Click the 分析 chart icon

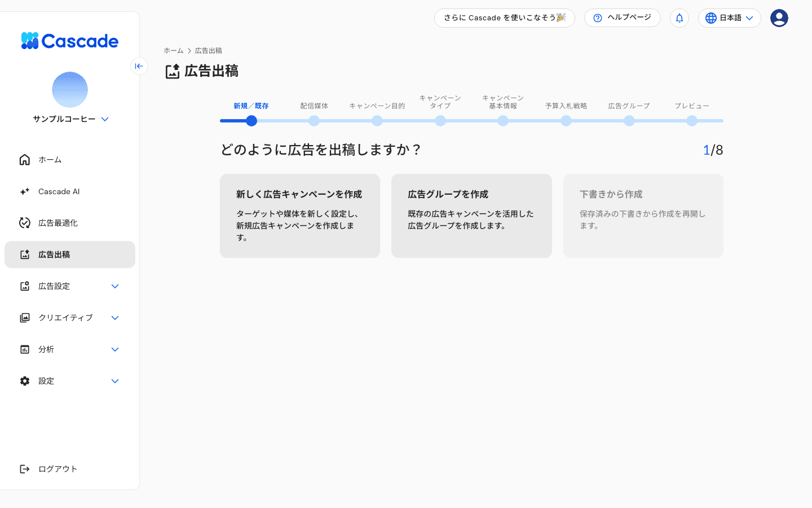pyautogui.click(x=25, y=349)
